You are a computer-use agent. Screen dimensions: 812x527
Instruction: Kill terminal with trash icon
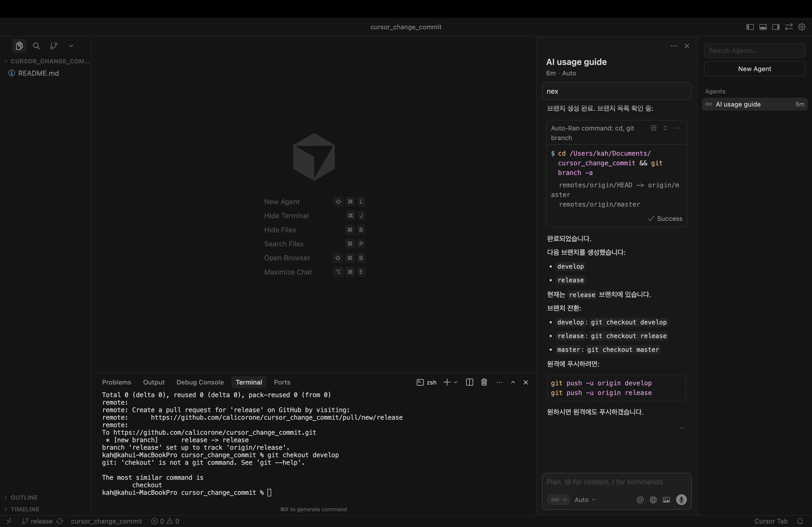[484, 382]
